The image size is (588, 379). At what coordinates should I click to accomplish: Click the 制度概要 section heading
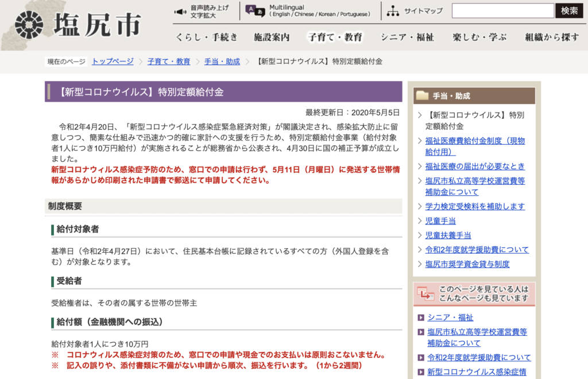223,206
